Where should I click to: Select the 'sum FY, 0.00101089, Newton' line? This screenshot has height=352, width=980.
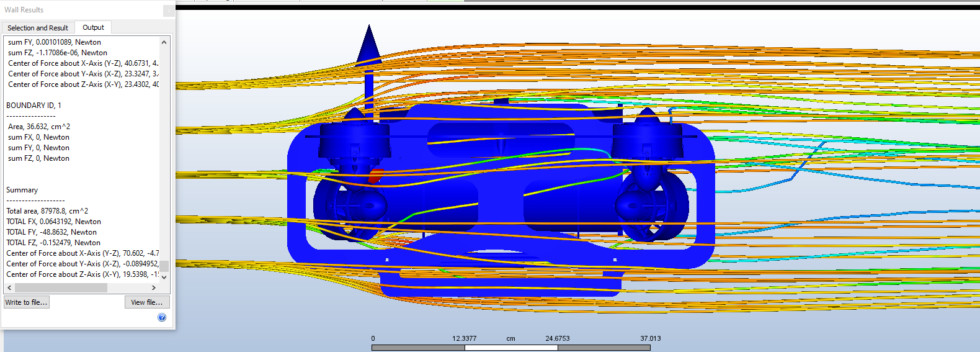point(55,42)
